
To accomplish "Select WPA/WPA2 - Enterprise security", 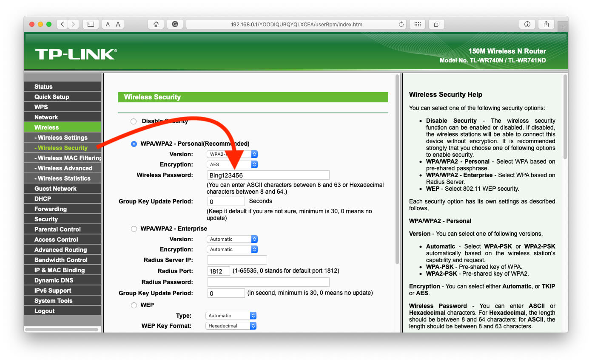I will pyautogui.click(x=134, y=229).
